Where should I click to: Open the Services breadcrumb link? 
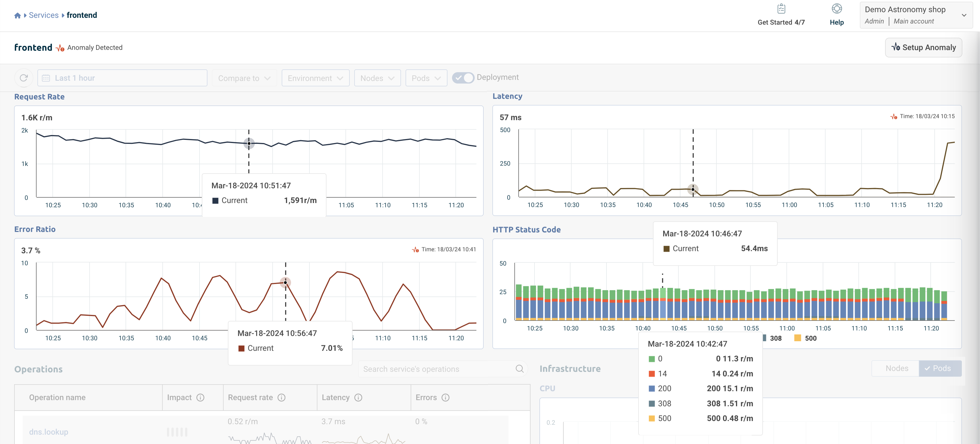pyautogui.click(x=44, y=15)
